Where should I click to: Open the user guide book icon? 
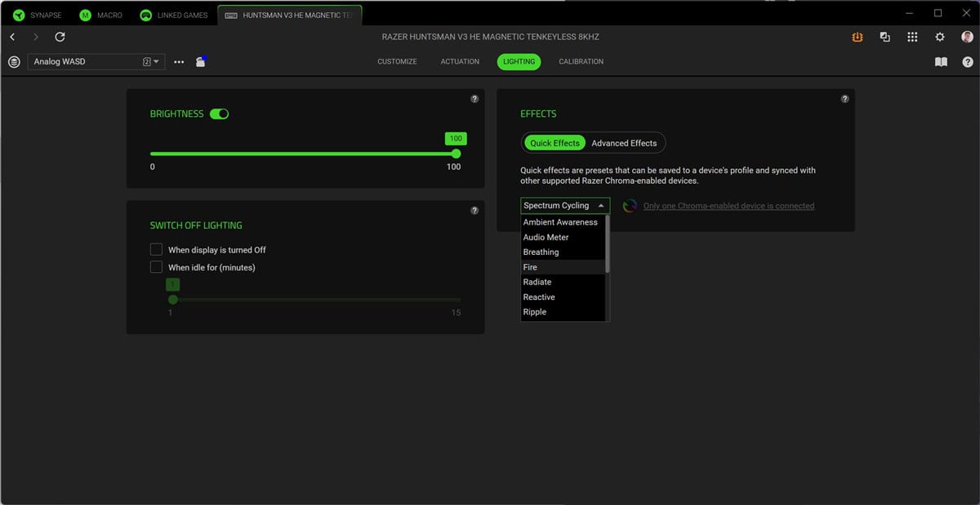[941, 62]
